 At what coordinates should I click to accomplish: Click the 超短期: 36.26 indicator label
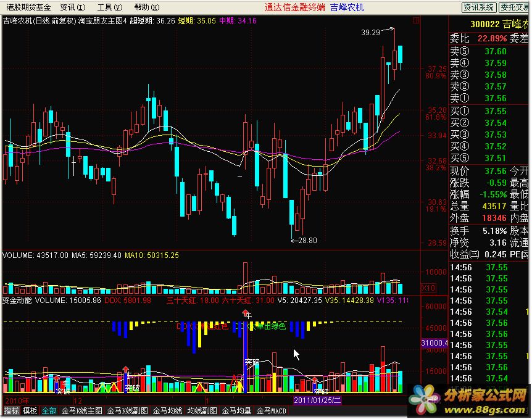(152, 21)
